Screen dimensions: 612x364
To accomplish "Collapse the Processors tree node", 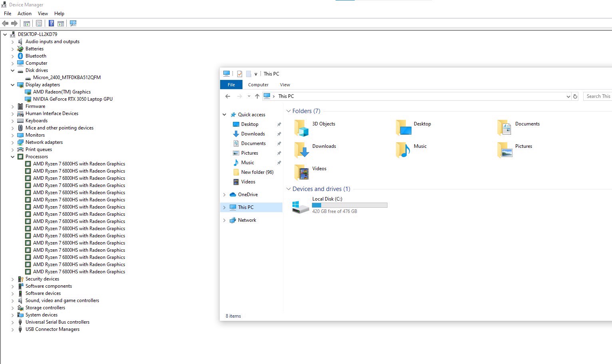I will (12, 157).
